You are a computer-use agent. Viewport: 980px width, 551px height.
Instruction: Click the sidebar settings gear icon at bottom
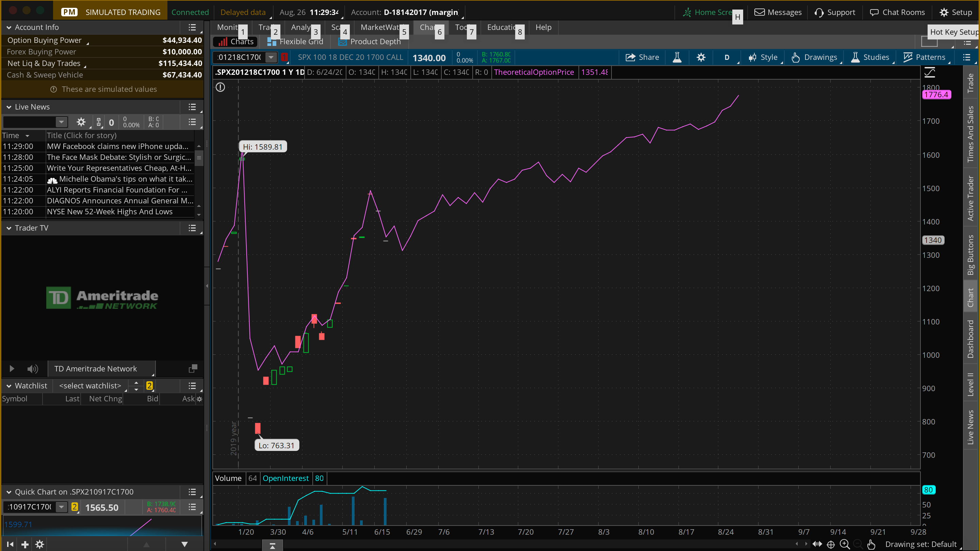39,545
